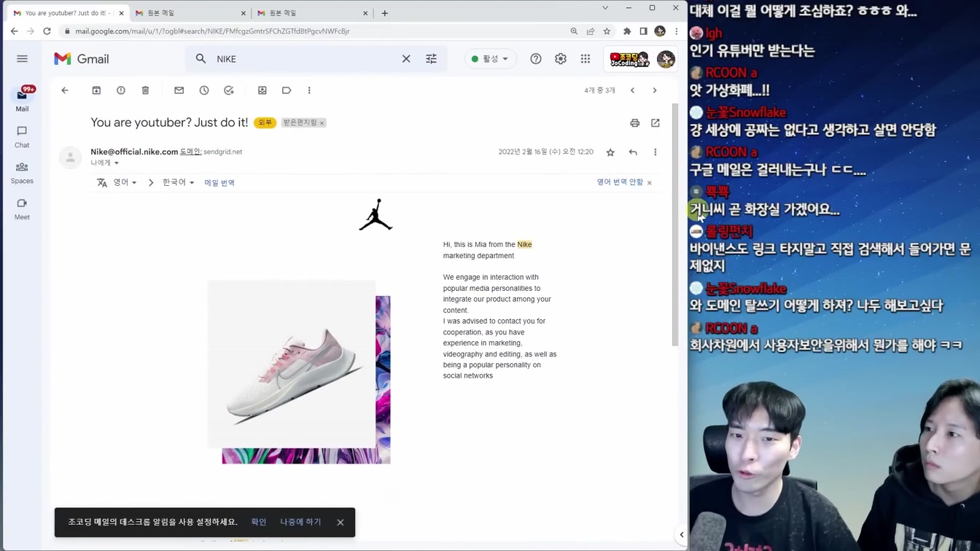Reply to the Nike email
Image resolution: width=980 pixels, height=551 pixels.
point(633,152)
